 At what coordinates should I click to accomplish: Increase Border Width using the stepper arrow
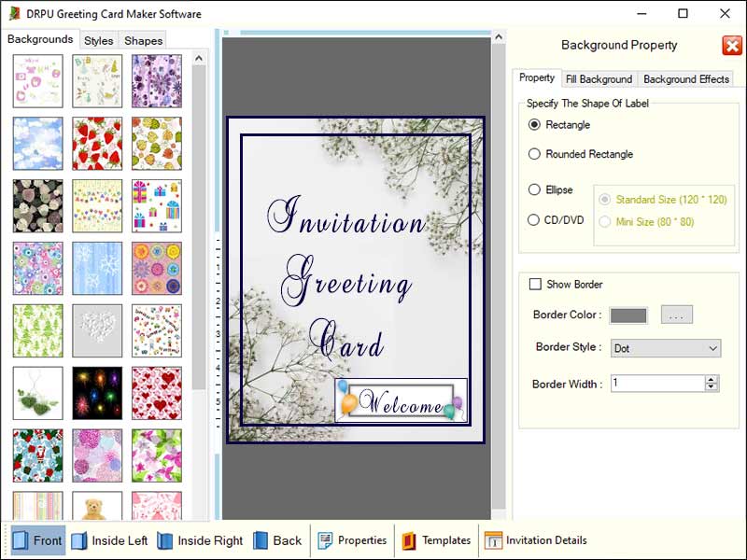point(710,379)
